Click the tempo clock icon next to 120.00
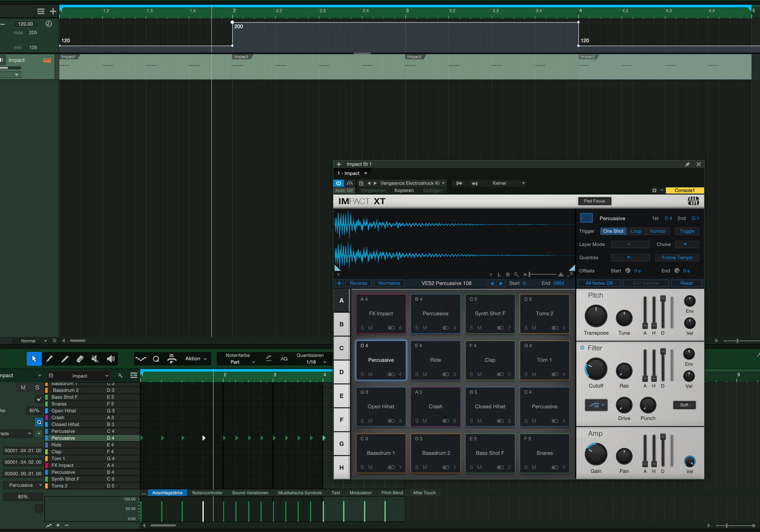Image resolution: width=760 pixels, height=532 pixels. coord(49,24)
